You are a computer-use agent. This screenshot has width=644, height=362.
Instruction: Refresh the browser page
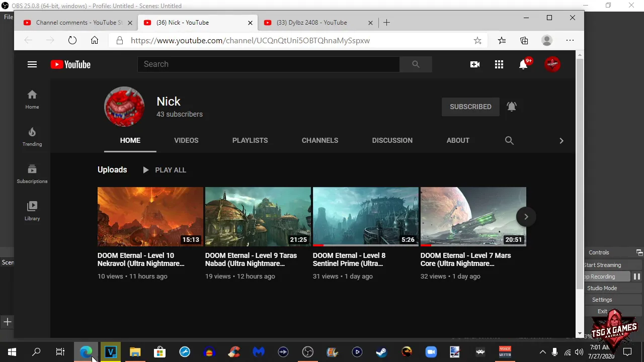click(x=72, y=41)
